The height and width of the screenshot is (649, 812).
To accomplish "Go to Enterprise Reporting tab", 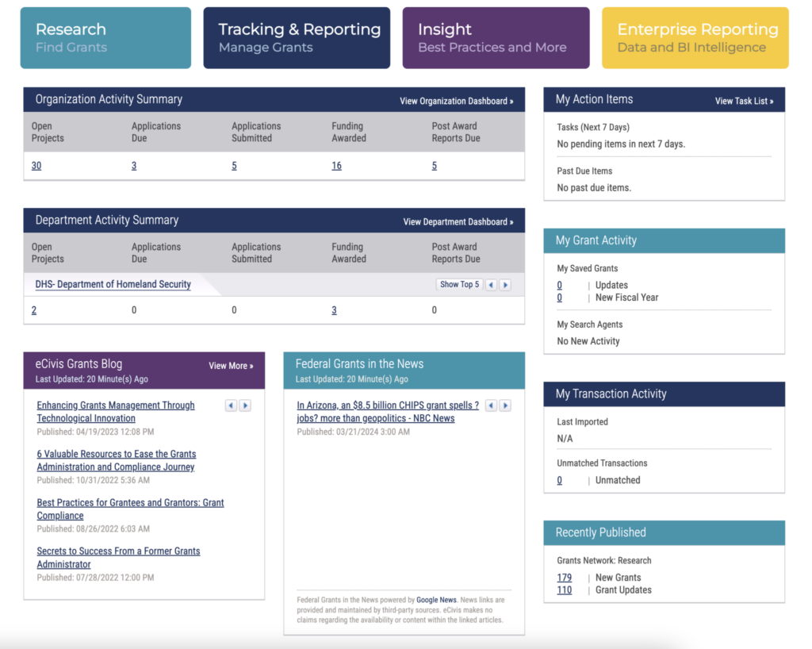I will 695,37.
